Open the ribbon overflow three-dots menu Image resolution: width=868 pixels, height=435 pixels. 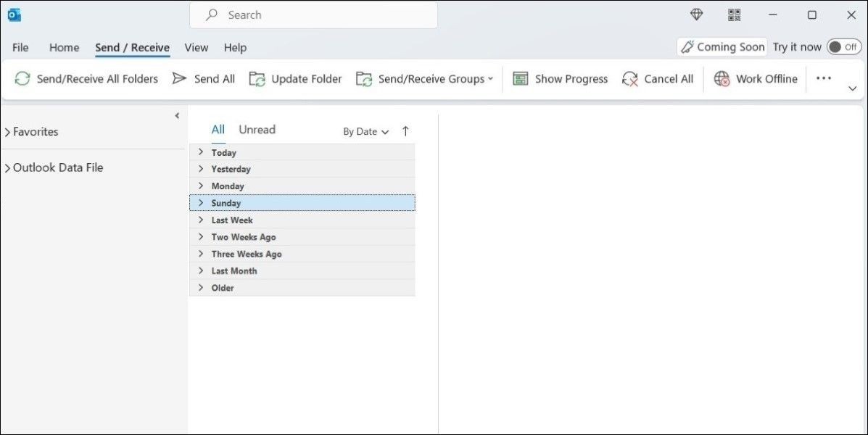click(824, 78)
